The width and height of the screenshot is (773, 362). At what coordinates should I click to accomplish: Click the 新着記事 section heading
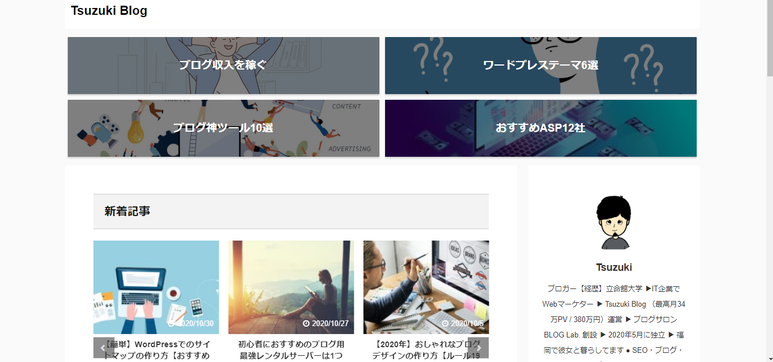(x=127, y=211)
